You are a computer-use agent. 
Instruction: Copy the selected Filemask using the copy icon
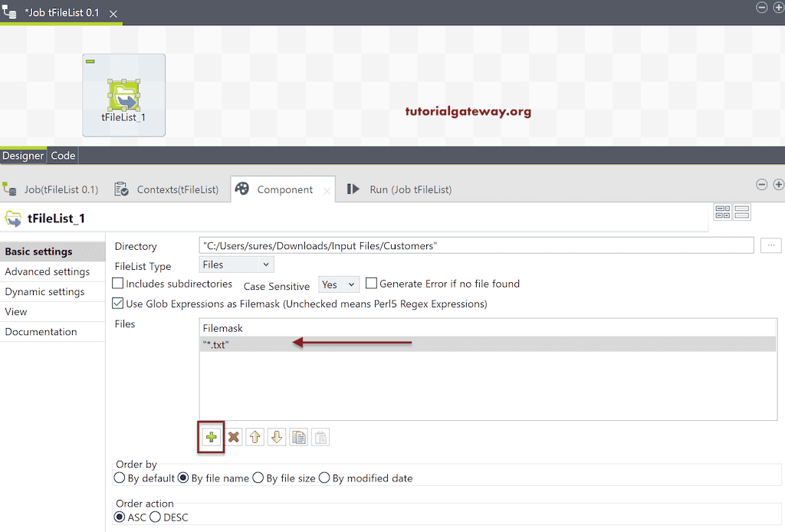coord(298,437)
